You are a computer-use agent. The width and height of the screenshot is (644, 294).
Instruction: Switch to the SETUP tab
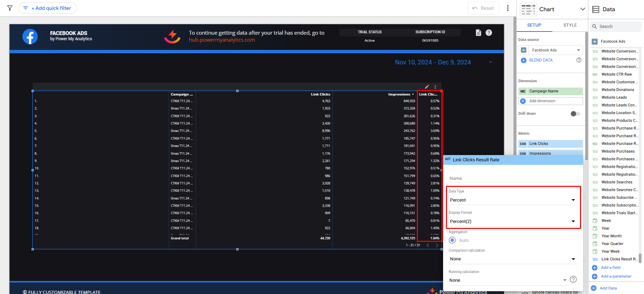tap(534, 25)
